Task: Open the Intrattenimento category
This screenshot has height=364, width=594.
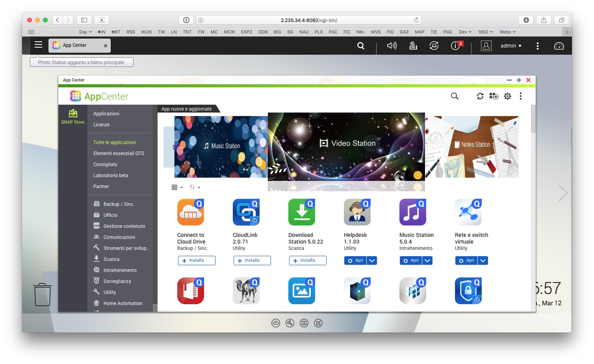Action: pos(120,270)
